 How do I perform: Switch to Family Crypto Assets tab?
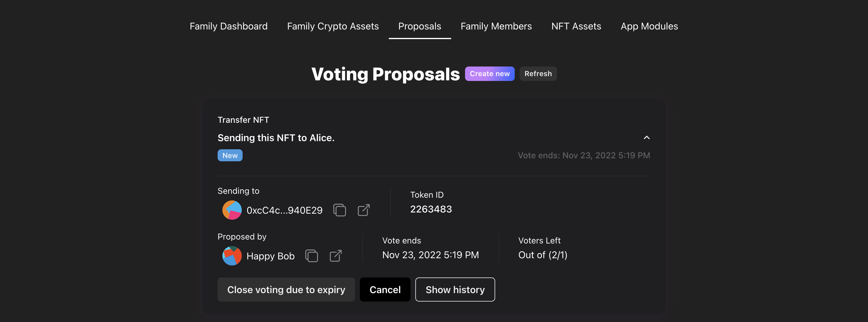(x=332, y=26)
